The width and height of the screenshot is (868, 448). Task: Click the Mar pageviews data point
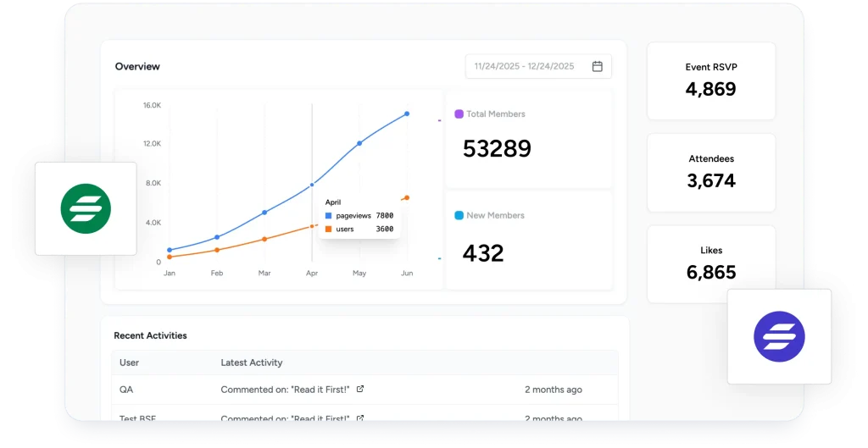(x=264, y=213)
